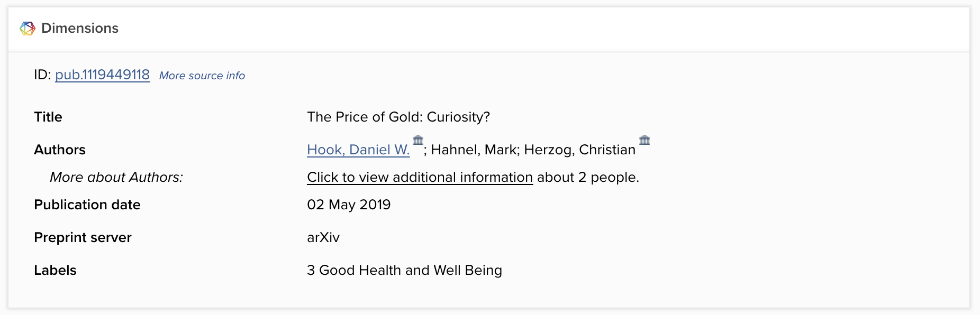Click author name Herzog, Christian

[x=579, y=150]
